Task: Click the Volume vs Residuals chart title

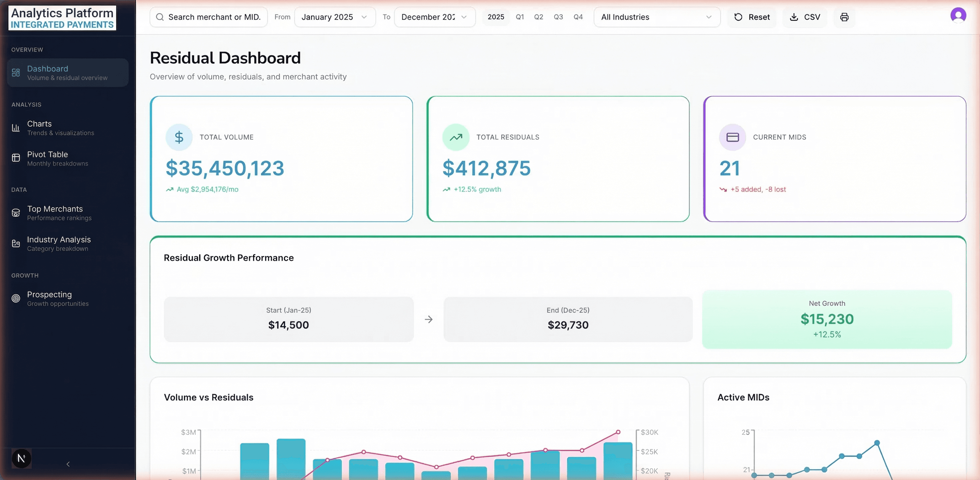Action: [x=209, y=397]
